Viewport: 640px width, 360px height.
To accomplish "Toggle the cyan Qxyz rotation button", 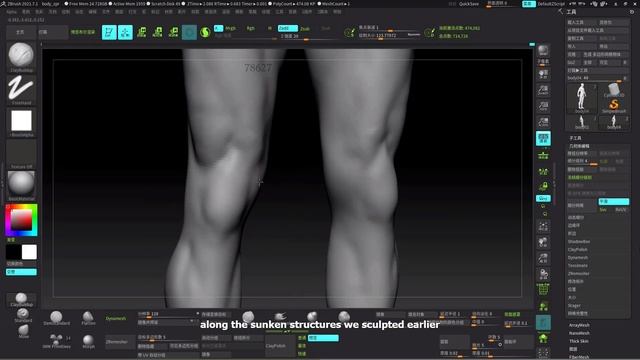I will [543, 198].
